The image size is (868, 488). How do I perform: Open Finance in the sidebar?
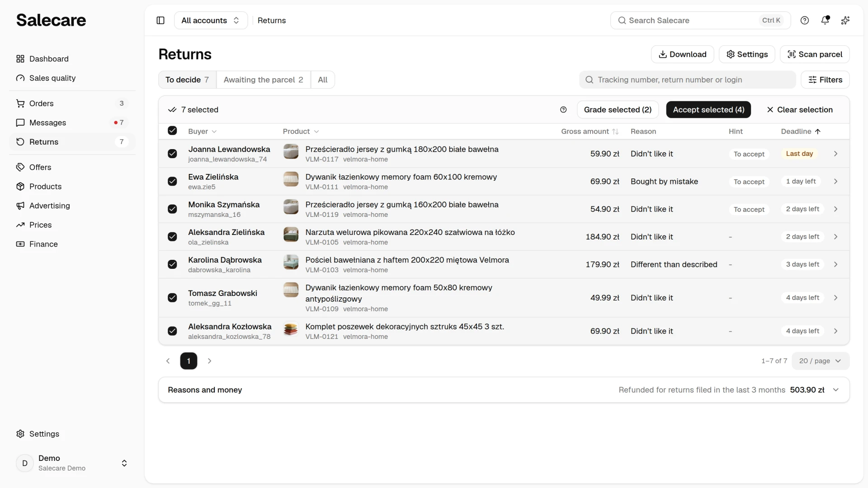coord(72,244)
